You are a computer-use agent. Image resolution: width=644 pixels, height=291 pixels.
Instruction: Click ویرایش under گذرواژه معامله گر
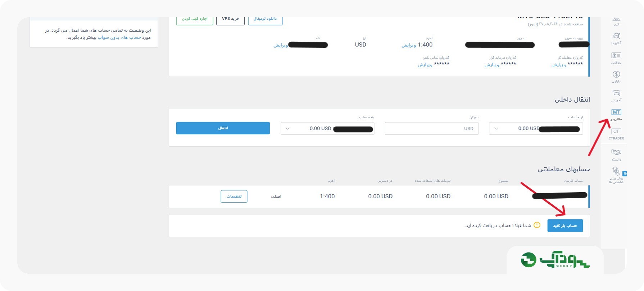click(x=559, y=65)
